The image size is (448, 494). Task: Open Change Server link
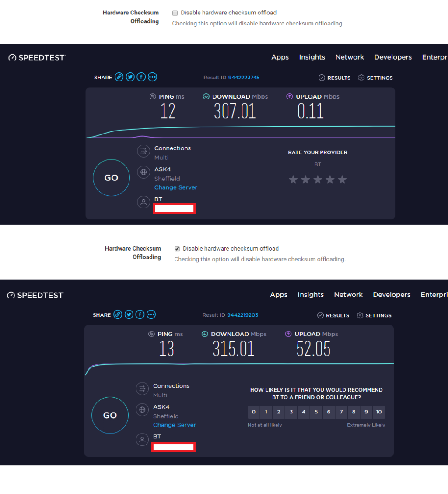point(175,187)
